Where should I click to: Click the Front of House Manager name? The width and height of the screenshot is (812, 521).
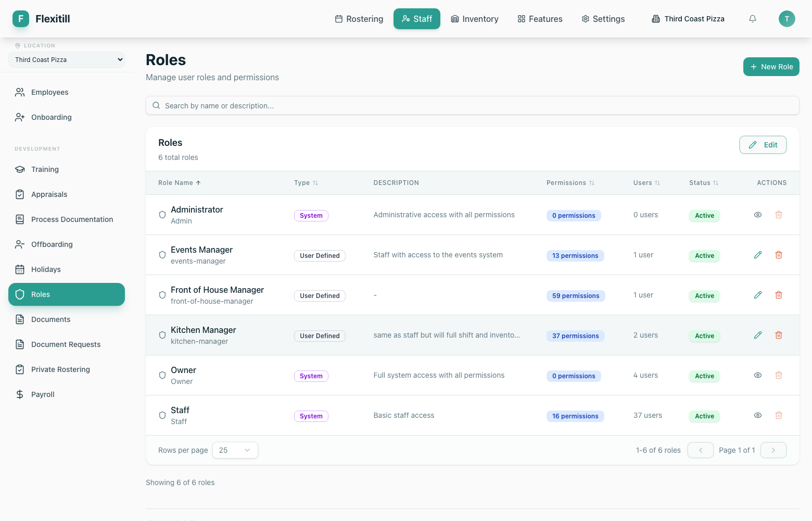(x=218, y=290)
